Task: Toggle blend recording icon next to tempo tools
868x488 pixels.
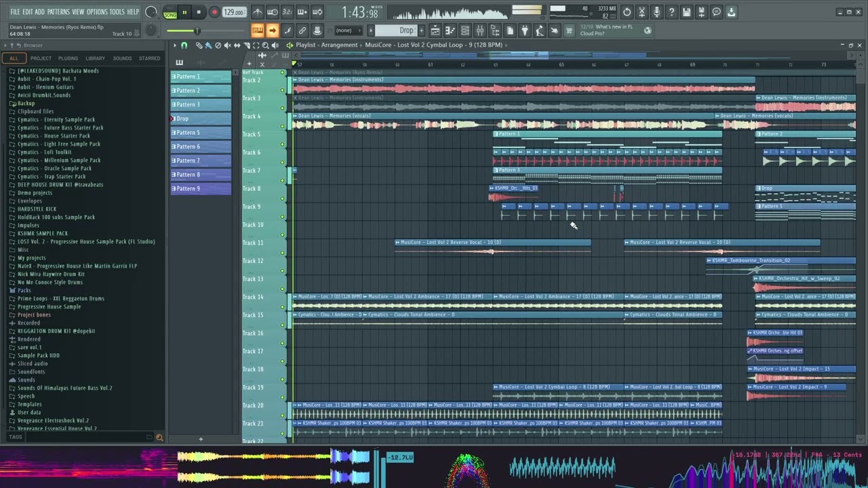Action: (317, 12)
